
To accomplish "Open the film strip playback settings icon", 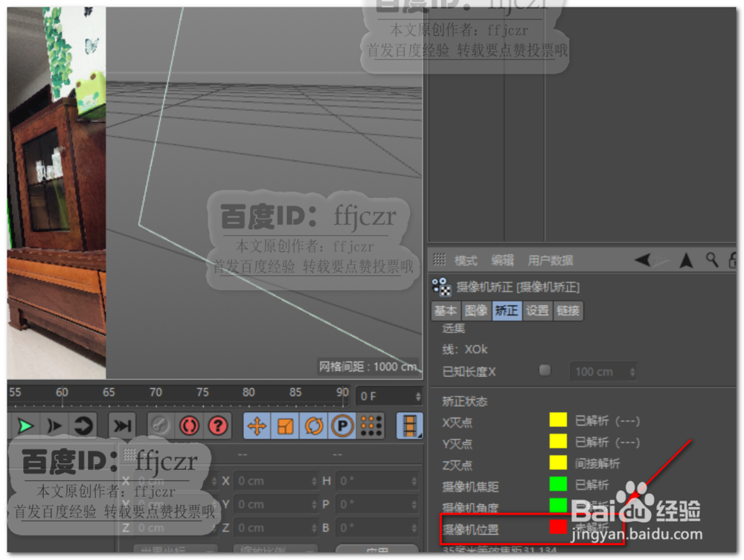I will [x=410, y=426].
